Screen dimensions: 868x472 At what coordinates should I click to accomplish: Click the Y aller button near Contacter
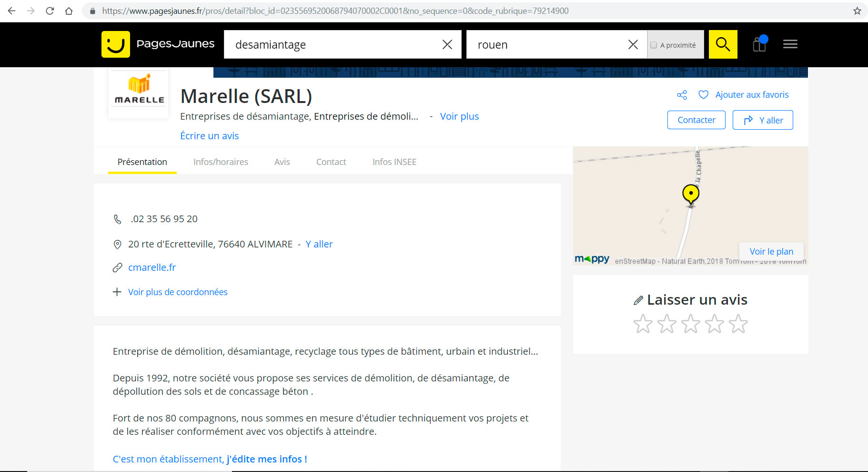tap(763, 120)
